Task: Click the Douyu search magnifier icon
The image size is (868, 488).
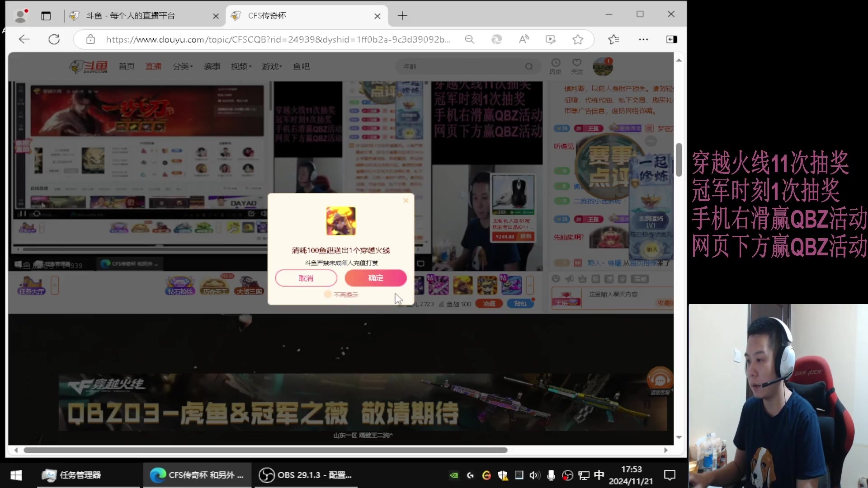Action: click(x=529, y=66)
